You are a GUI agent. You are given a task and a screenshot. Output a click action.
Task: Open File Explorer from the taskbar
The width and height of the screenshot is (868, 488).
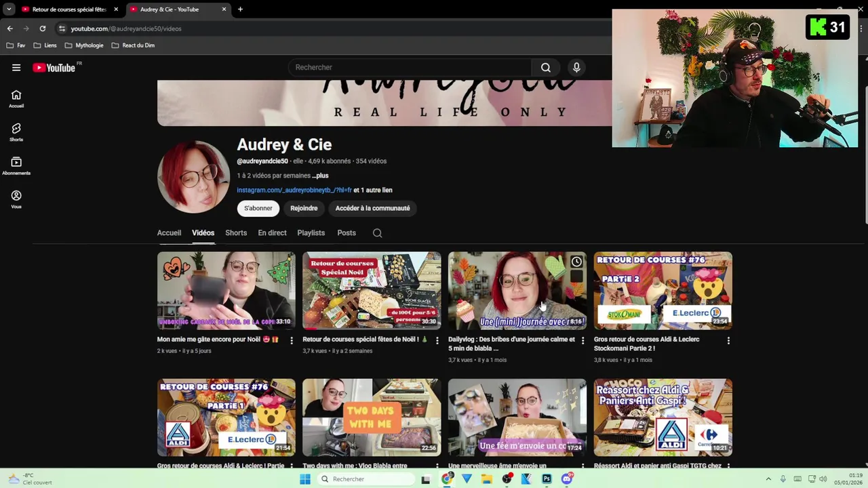pos(487,479)
